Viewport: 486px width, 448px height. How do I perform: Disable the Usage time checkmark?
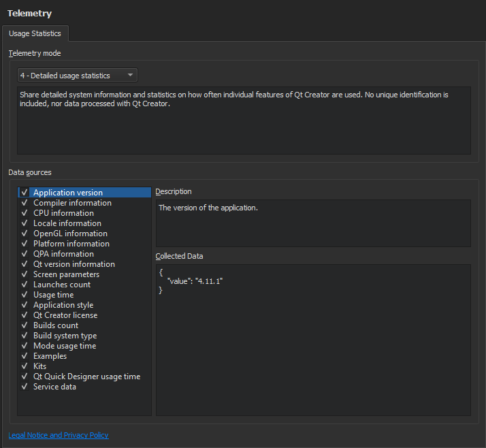[24, 295]
